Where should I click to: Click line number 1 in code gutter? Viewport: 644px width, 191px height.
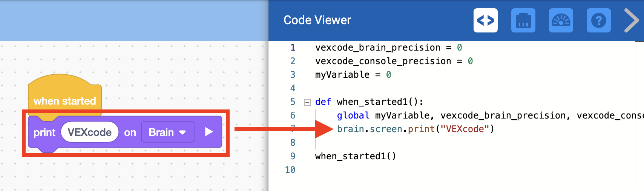pos(293,48)
